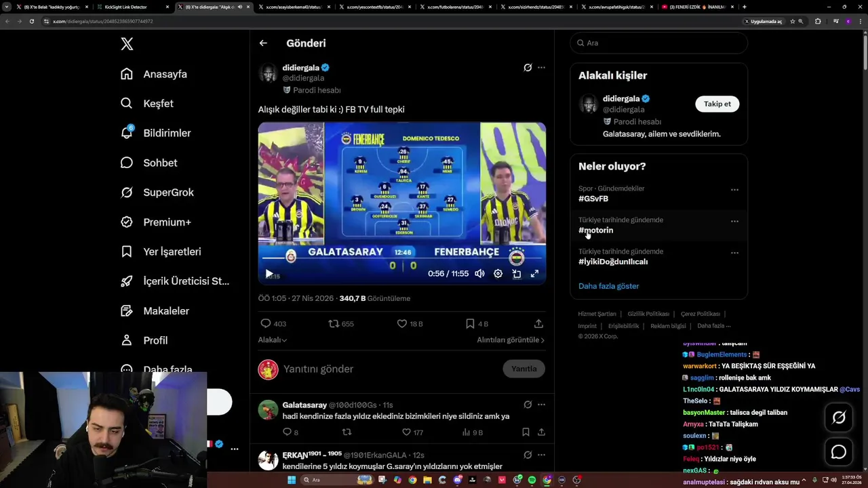Viewport: 868px width, 488px height.
Task: Open the floating Grok button
Action: (839, 418)
